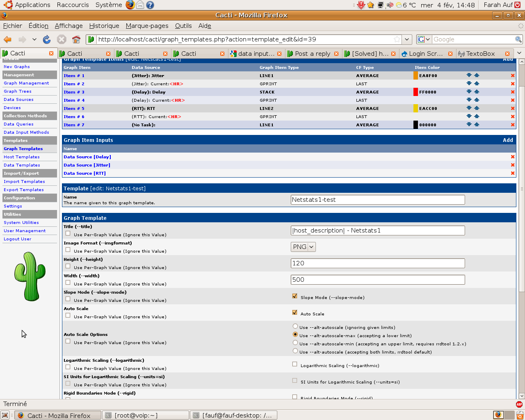List all tabs dropdown arrow

519,53
